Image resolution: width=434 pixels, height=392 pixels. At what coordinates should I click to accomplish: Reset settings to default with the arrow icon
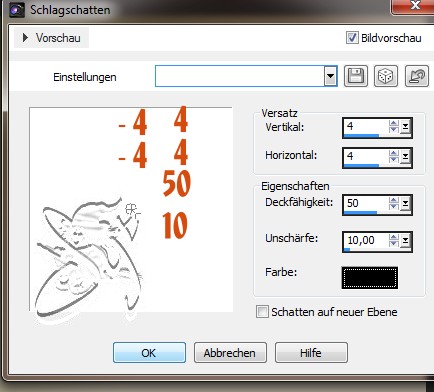click(x=417, y=76)
